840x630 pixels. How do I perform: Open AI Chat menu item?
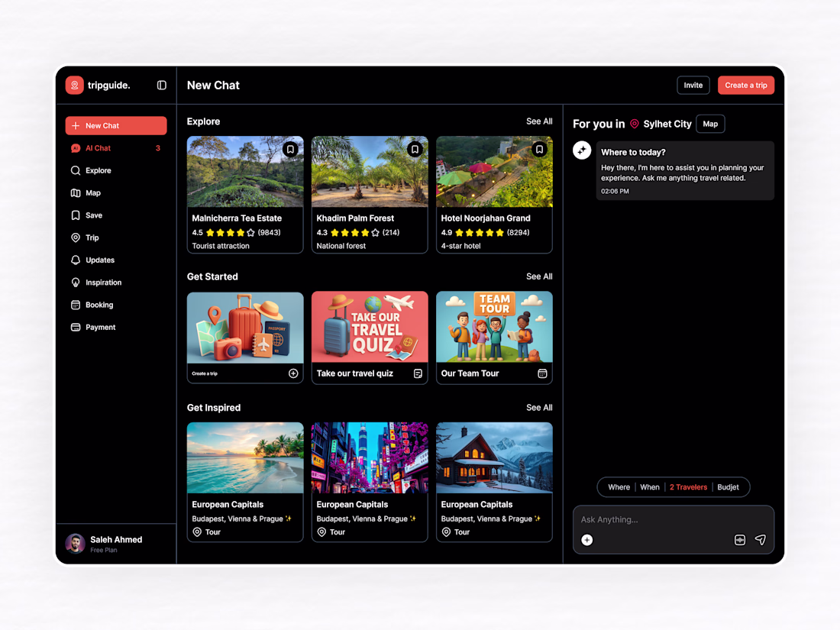point(116,148)
